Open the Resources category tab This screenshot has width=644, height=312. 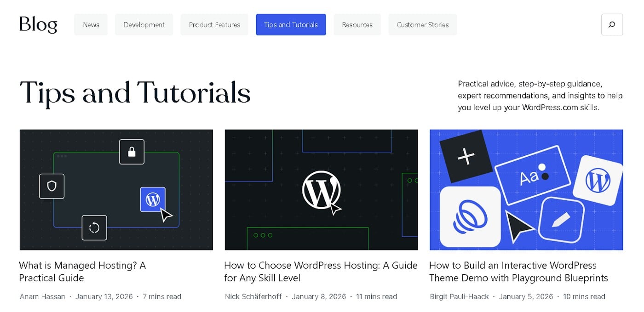(357, 25)
